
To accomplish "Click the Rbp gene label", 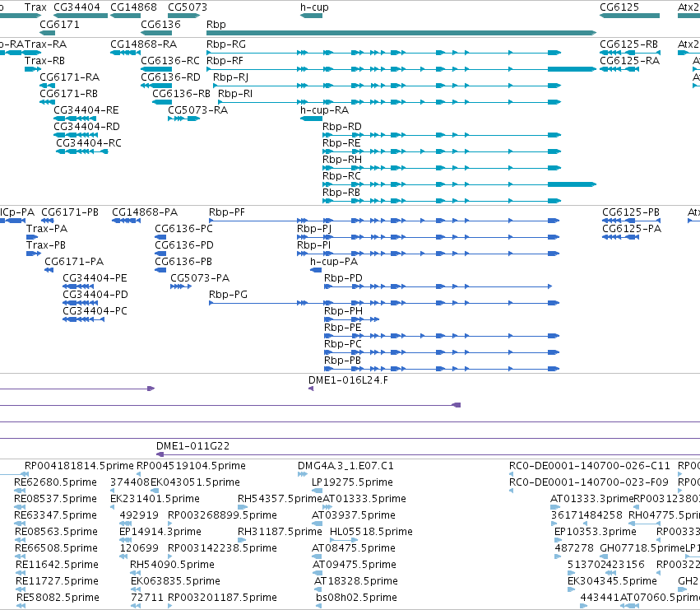I will tap(216, 25).
